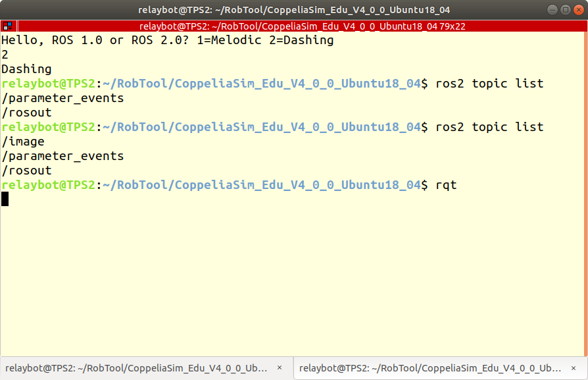This screenshot has height=380, width=588.
Task: Click the '2' input line
Action: [5, 55]
